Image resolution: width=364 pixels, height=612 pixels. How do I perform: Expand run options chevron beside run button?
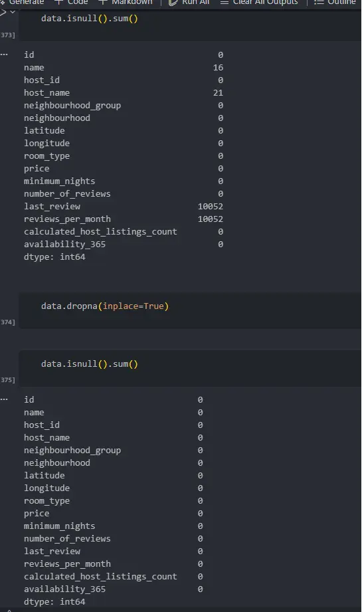[x=13, y=12]
